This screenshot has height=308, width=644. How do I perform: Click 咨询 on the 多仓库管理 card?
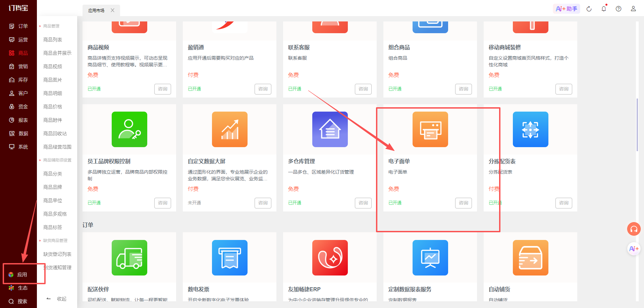[x=363, y=203]
